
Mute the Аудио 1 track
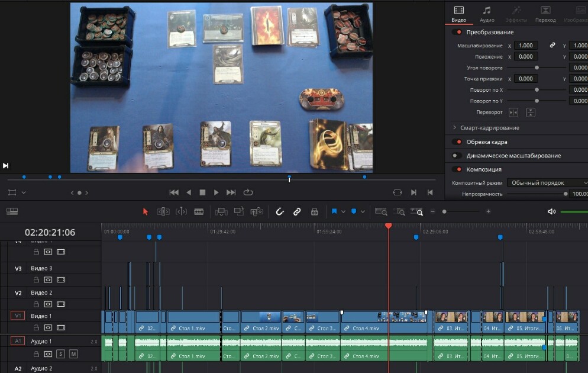pos(73,354)
